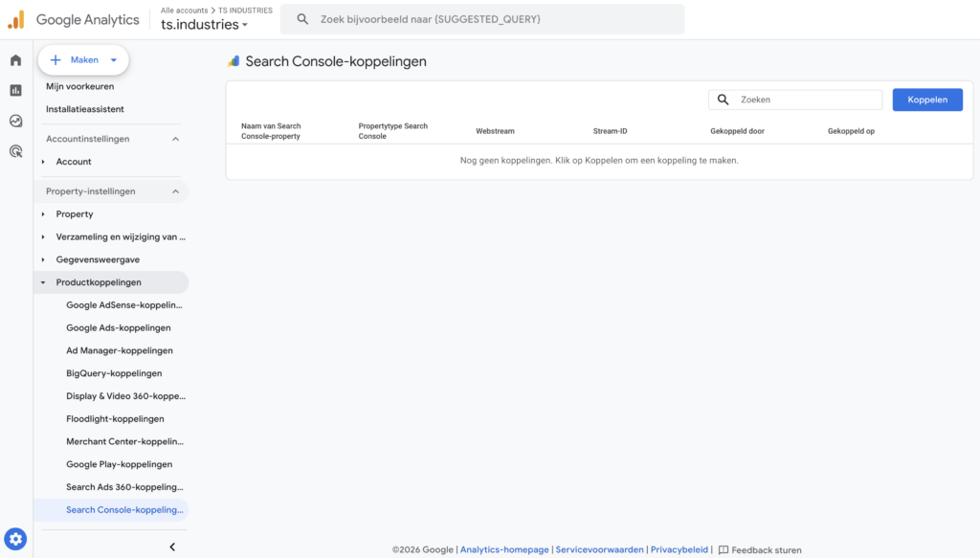Click the Gekoppeld op column header

(x=851, y=131)
